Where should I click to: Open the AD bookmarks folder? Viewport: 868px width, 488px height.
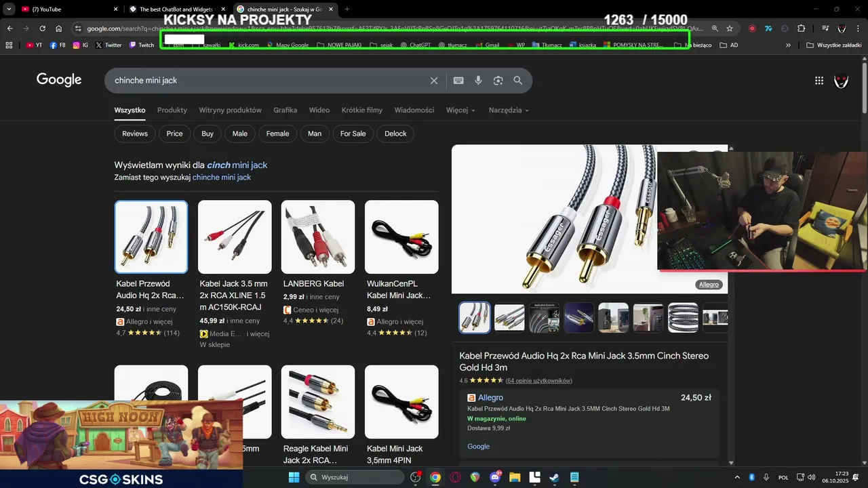point(729,45)
